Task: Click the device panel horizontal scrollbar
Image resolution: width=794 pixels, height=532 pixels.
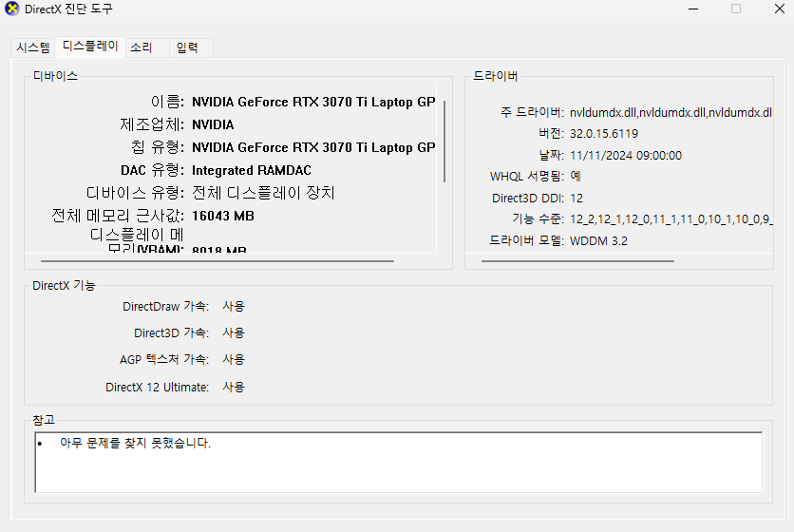Action: click(x=217, y=261)
